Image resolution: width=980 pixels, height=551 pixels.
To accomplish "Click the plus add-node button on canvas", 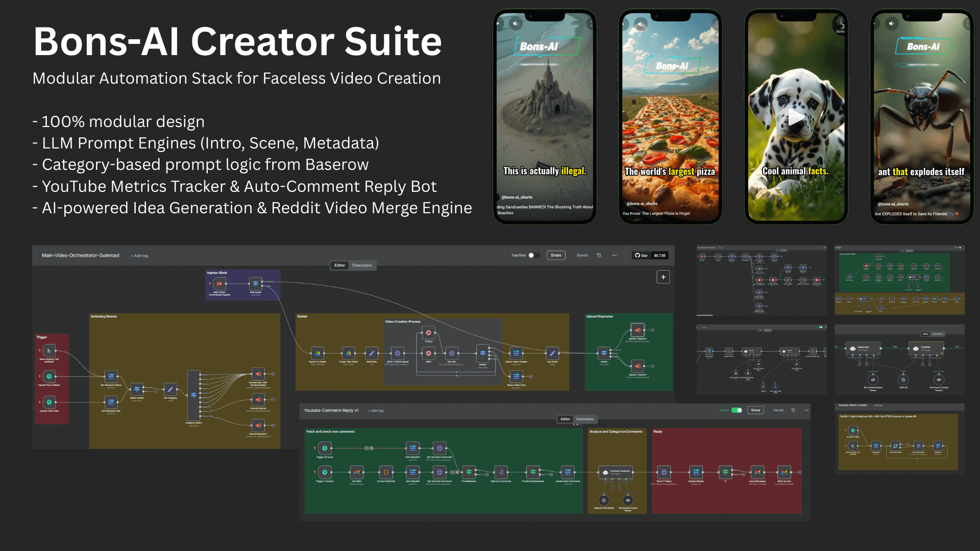I will [663, 277].
